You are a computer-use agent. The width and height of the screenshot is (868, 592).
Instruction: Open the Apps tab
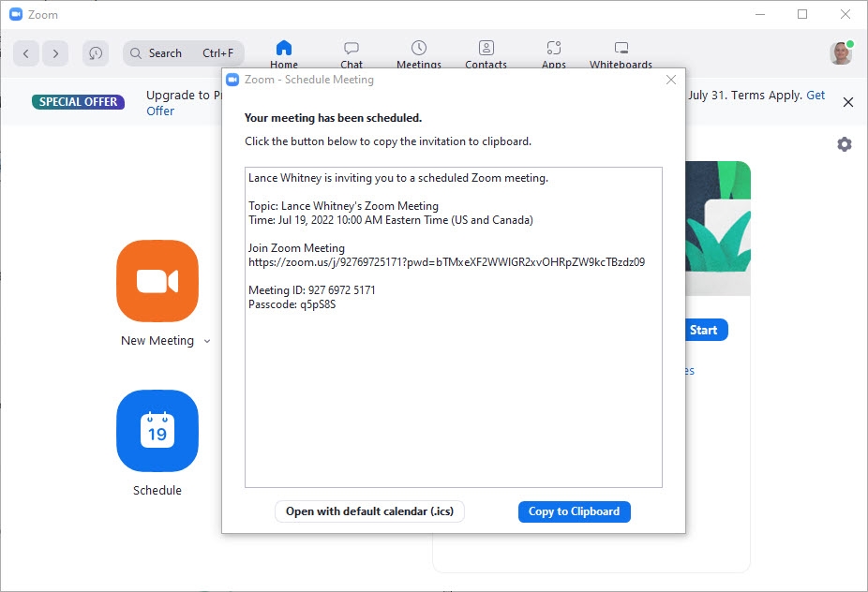pyautogui.click(x=554, y=54)
